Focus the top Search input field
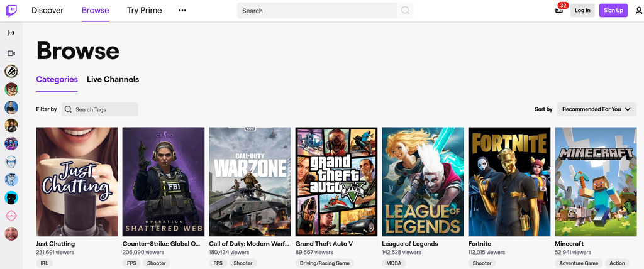This screenshot has height=269, width=644. tap(317, 11)
